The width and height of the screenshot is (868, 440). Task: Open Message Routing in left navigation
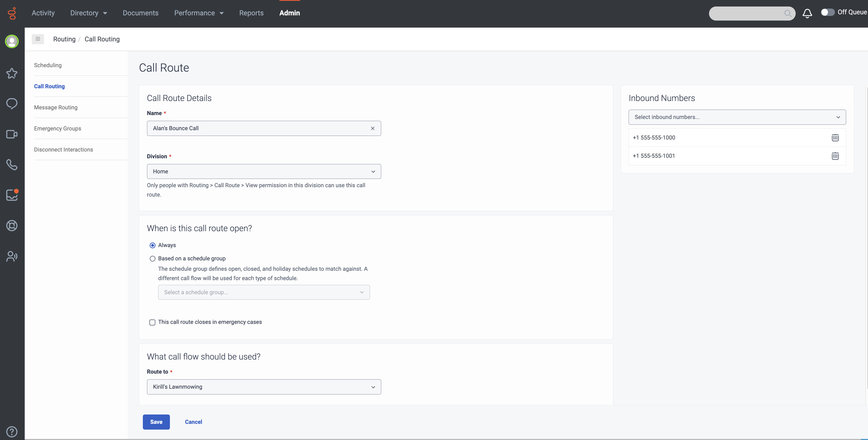[x=56, y=107]
